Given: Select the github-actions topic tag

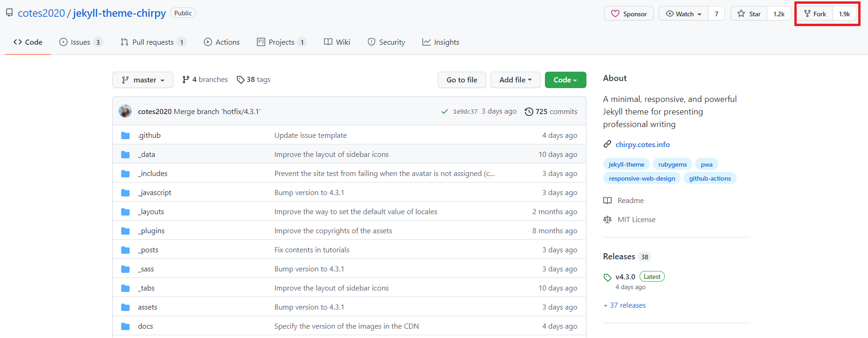Looking at the screenshot, I should pyautogui.click(x=710, y=178).
